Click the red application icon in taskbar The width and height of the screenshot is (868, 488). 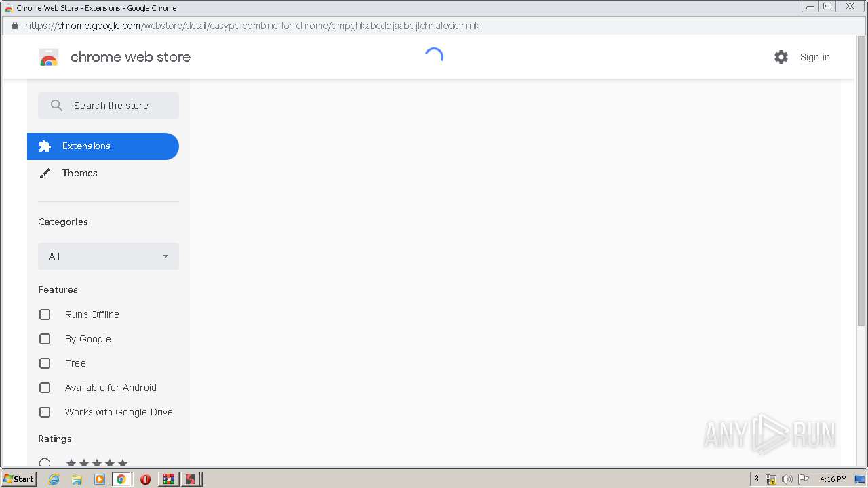(x=191, y=479)
